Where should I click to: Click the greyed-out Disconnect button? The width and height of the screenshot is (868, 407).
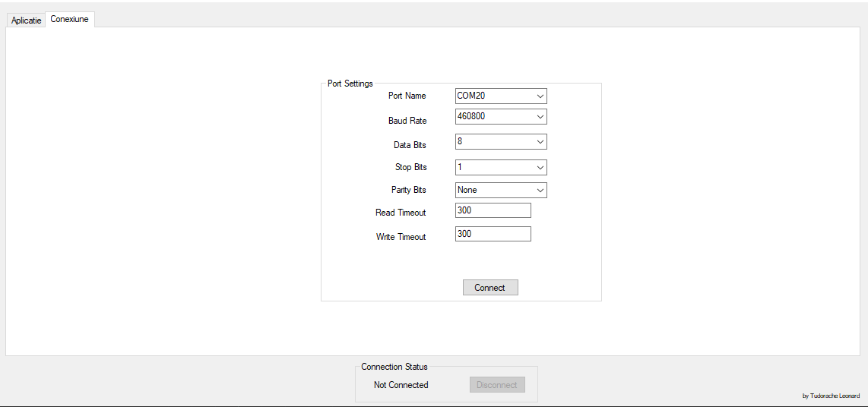[497, 385]
